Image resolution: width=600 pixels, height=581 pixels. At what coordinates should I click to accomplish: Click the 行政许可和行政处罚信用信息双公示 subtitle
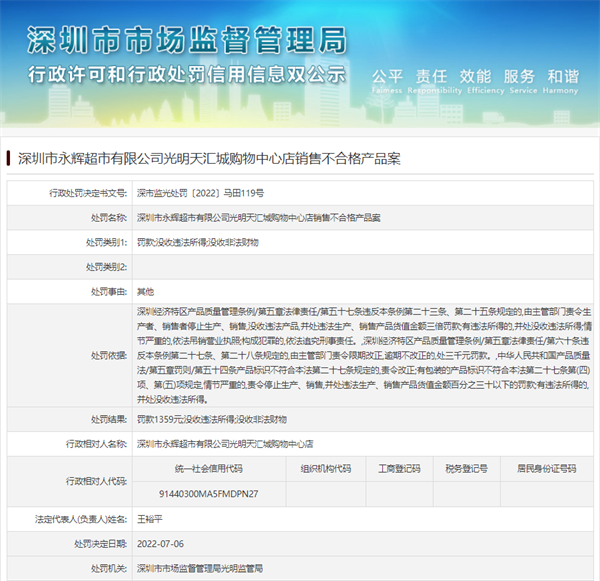187,74
